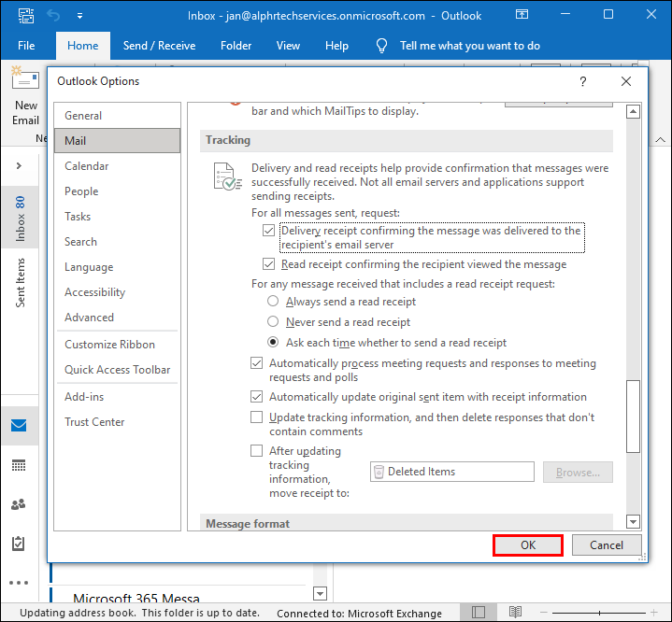Viewport: 672px width, 622px height.
Task: Uncheck Delivery receipt confirming message delivered
Action: (x=269, y=231)
